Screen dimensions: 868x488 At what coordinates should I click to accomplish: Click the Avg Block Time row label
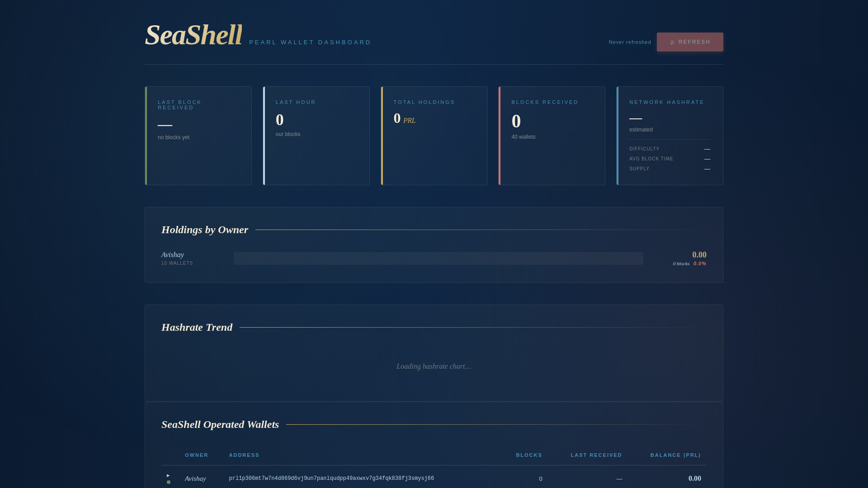651,159
